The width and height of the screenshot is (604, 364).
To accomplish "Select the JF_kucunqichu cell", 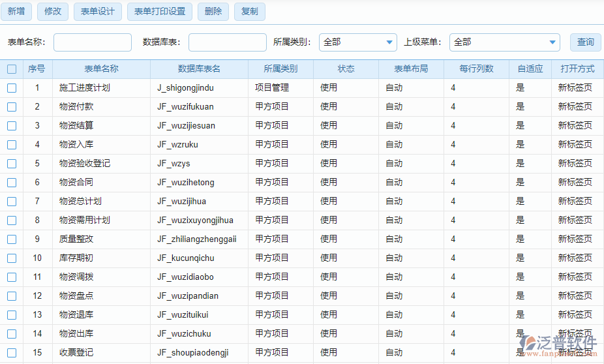I will pos(199,258).
